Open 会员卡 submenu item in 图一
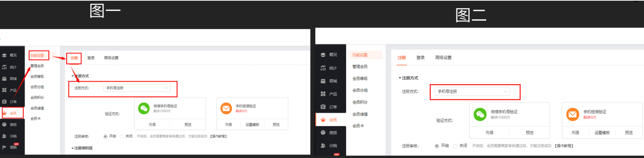644x158 pixels. tap(36, 118)
